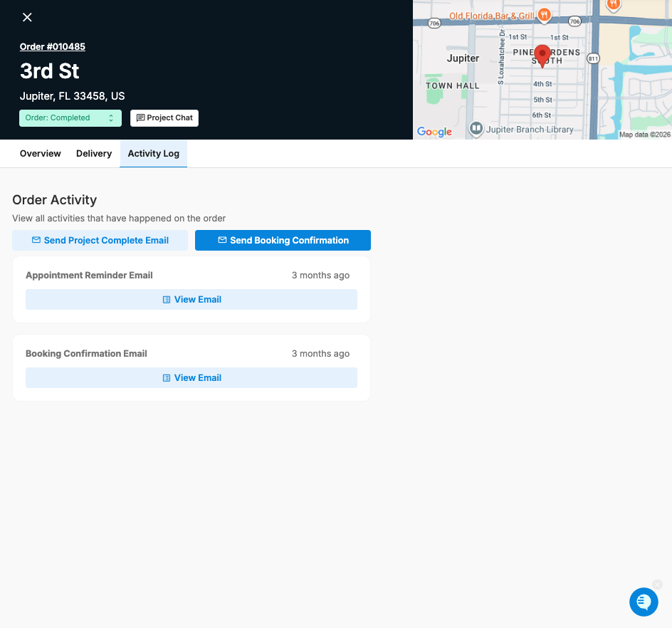Click the Appointment Reminder's 3 months ago timestamp

(x=320, y=276)
